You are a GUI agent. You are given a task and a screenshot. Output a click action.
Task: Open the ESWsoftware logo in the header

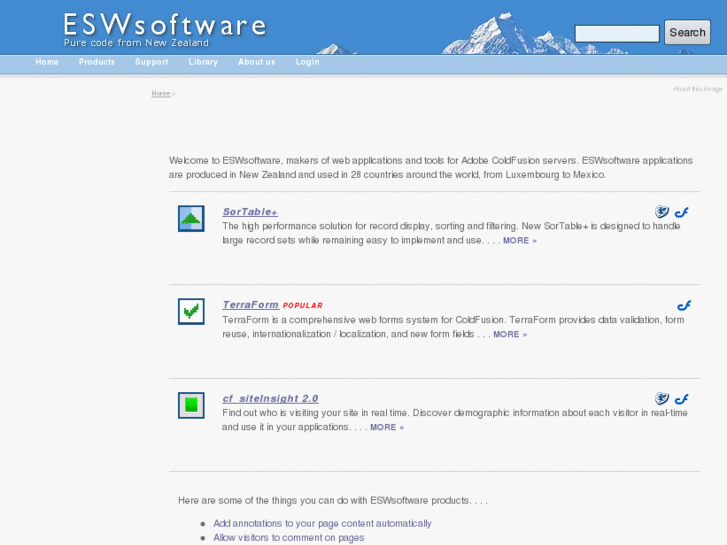pyautogui.click(x=165, y=25)
